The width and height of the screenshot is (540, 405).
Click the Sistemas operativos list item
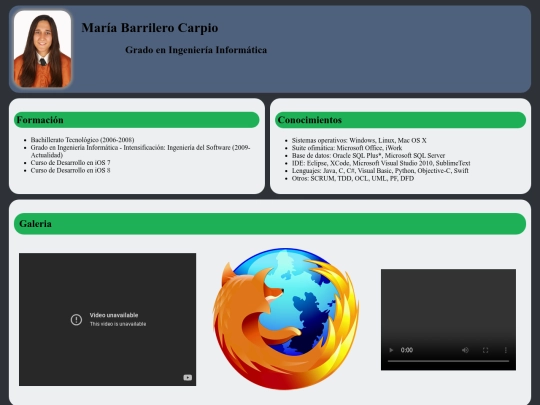[x=359, y=140]
